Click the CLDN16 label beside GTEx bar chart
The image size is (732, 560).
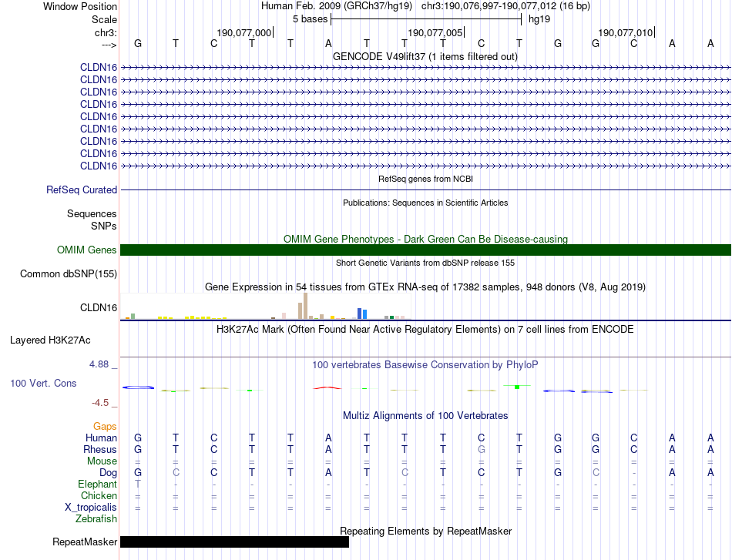point(99,307)
